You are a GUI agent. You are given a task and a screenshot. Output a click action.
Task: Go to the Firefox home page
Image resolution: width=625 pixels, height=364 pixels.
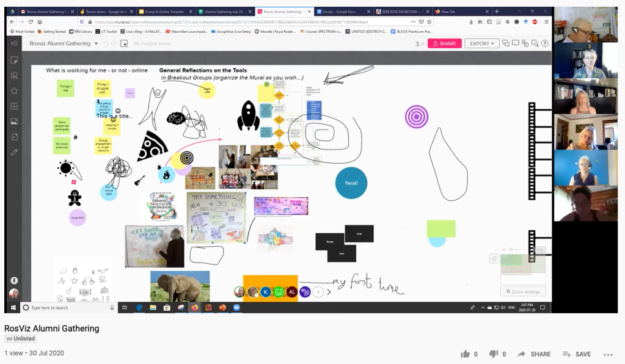[x=40, y=22]
